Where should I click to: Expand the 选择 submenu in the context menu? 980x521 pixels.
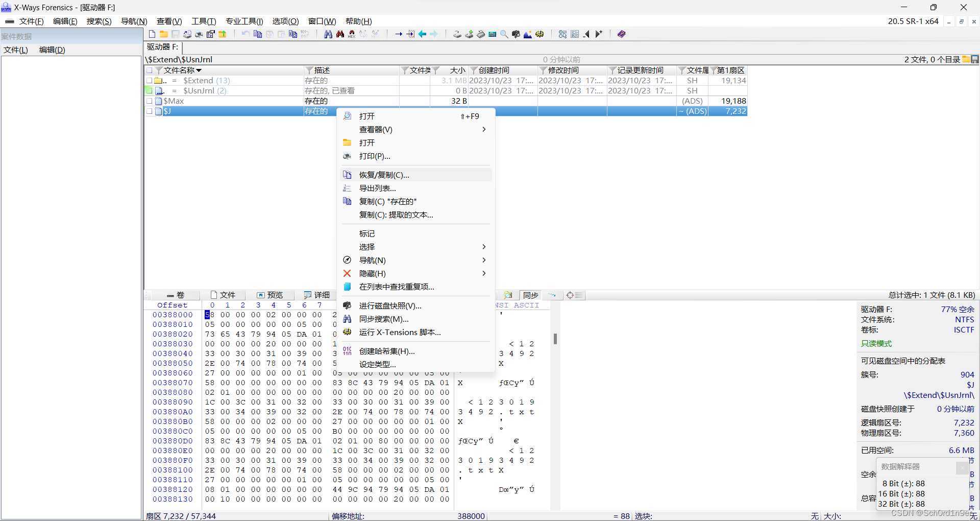[x=483, y=247]
